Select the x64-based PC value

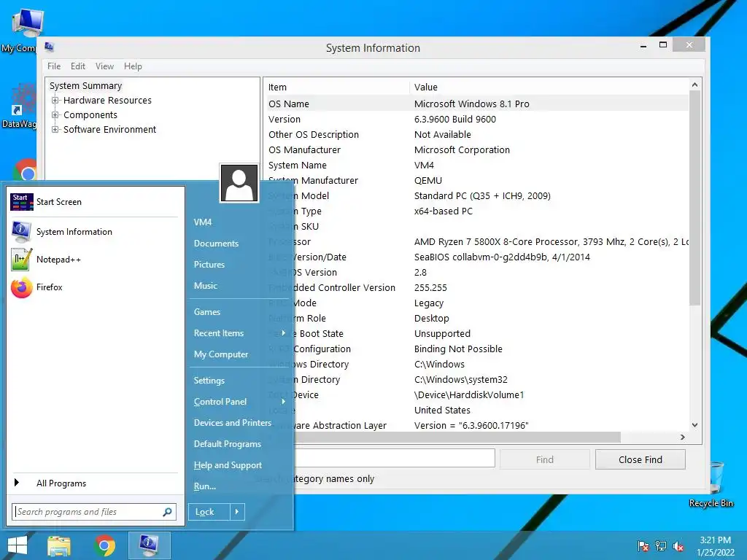(x=443, y=211)
